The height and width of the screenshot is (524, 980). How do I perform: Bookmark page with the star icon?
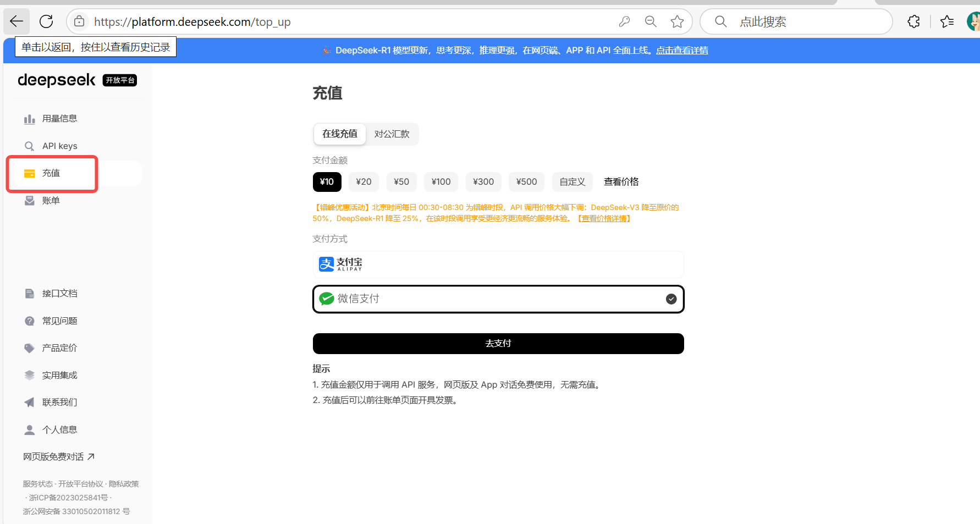[x=677, y=21]
